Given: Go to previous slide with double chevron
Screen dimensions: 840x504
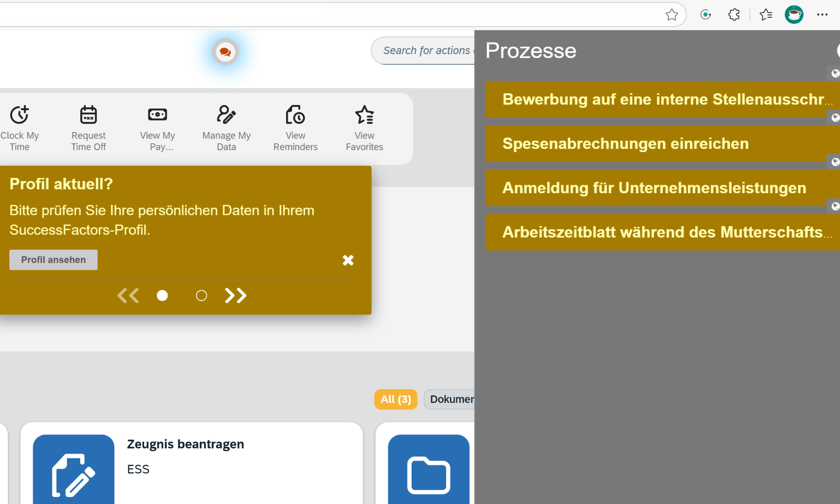Looking at the screenshot, I should [x=128, y=295].
